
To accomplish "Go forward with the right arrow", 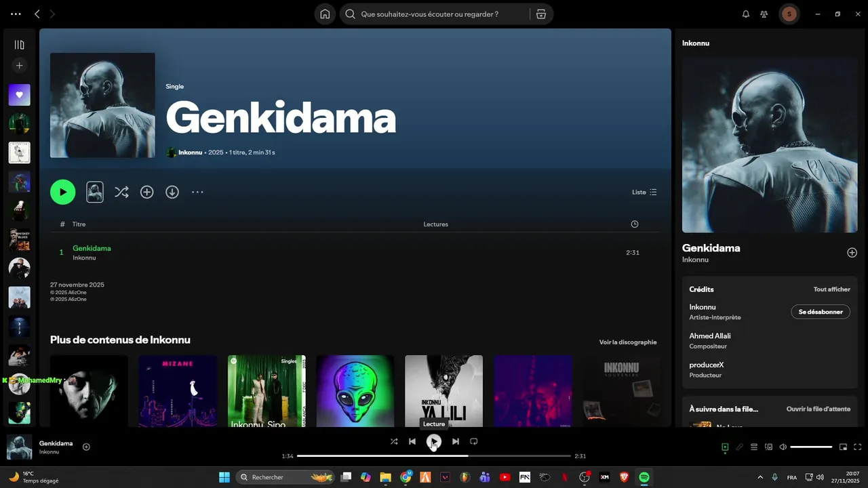I will point(53,14).
